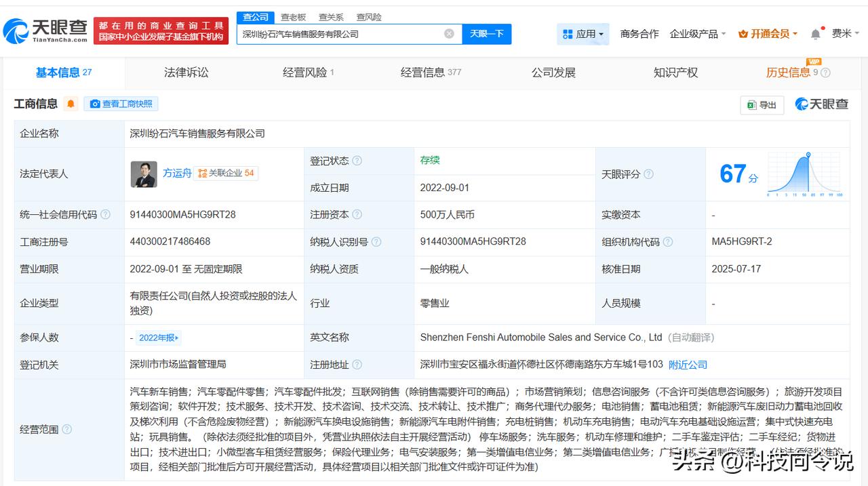
Task: Click 关联企业 54 badge
Action: click(226, 173)
